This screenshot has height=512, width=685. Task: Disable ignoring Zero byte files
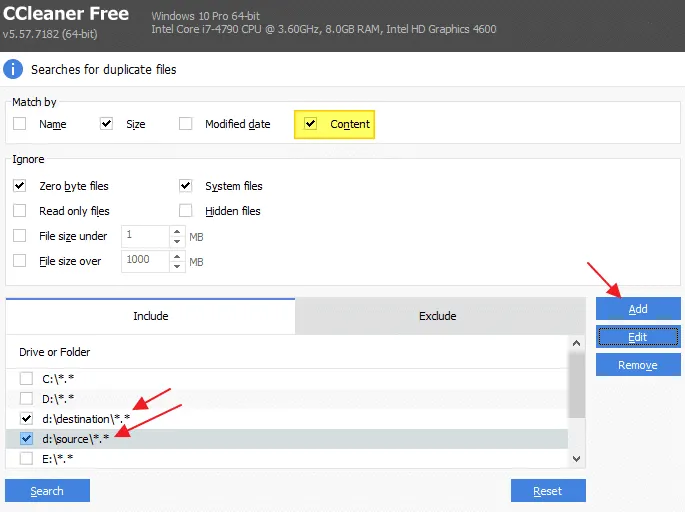(x=20, y=186)
